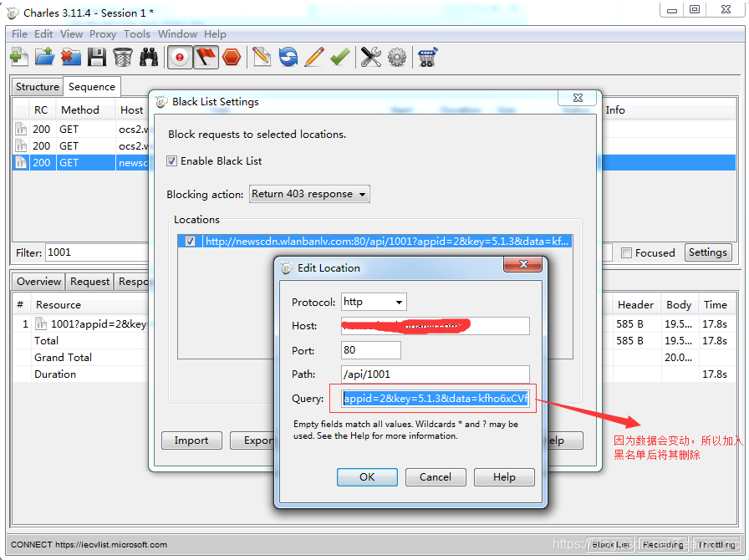The height and width of the screenshot is (560, 749).
Task: Click the shopping cart purchase icon
Action: 427,58
